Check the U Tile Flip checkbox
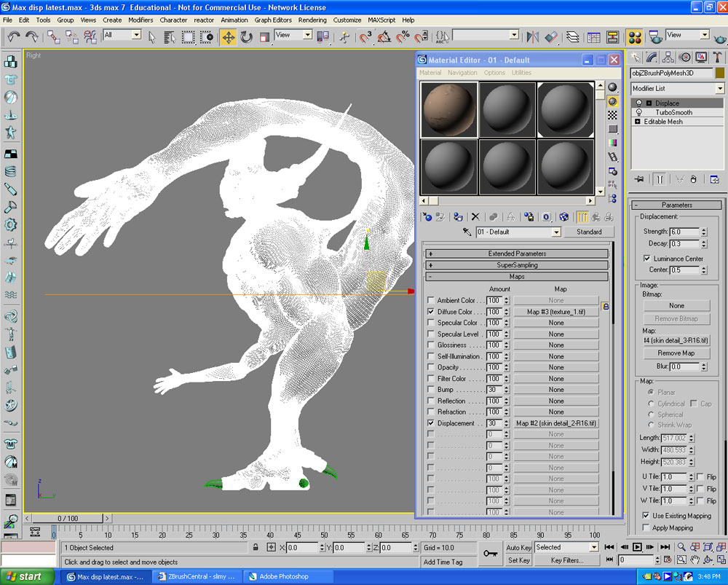 700,476
